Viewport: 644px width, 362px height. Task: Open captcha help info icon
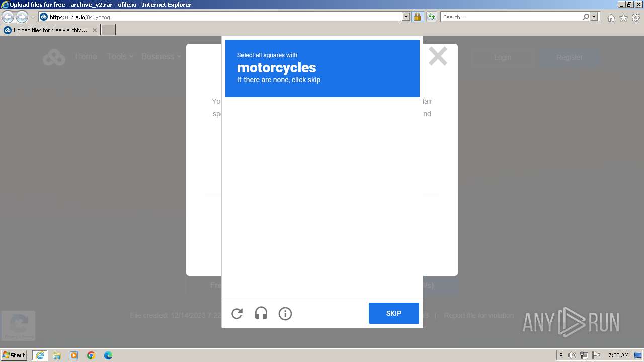pos(285,314)
